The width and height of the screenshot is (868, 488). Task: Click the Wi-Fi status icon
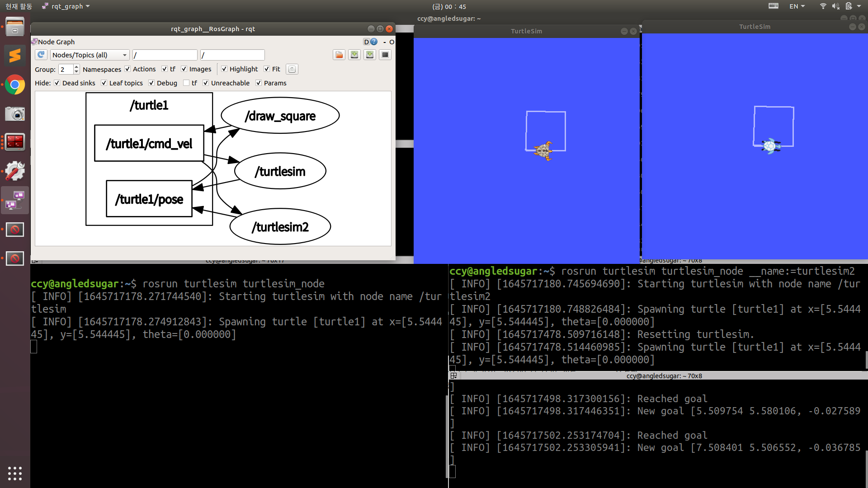823,6
